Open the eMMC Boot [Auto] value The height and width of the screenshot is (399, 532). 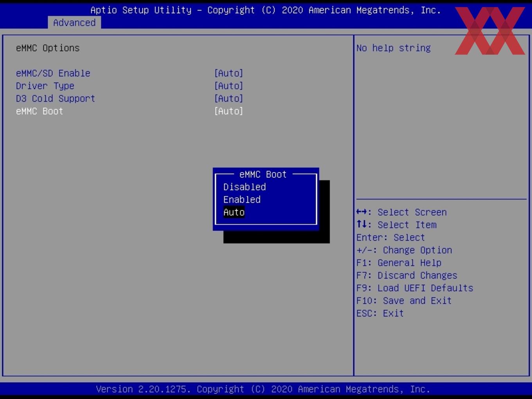(229, 111)
